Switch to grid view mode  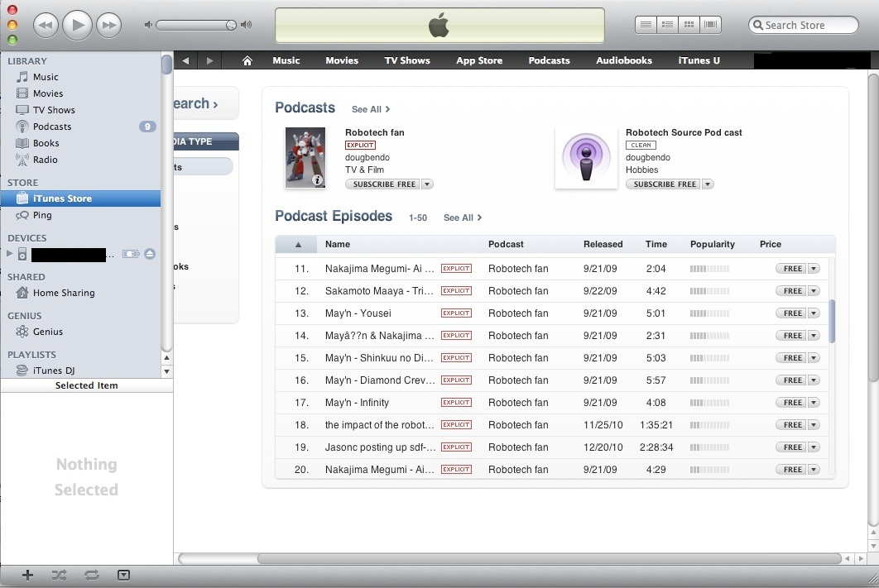(689, 25)
